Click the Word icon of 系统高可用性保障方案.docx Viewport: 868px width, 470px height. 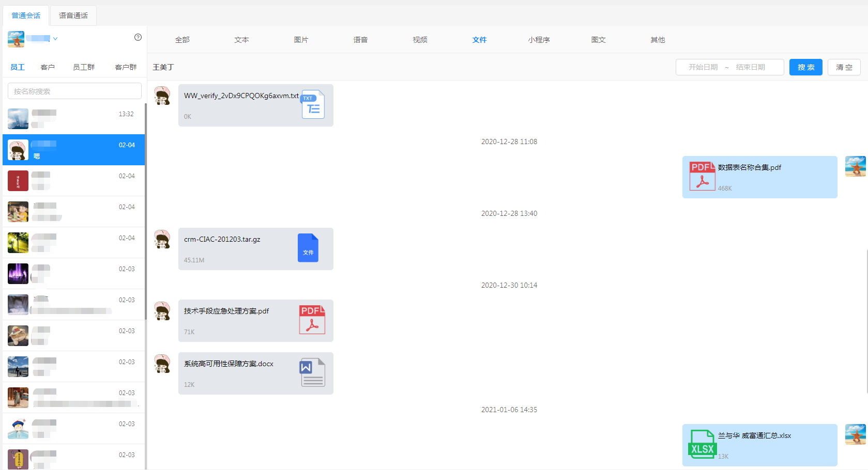pos(312,372)
